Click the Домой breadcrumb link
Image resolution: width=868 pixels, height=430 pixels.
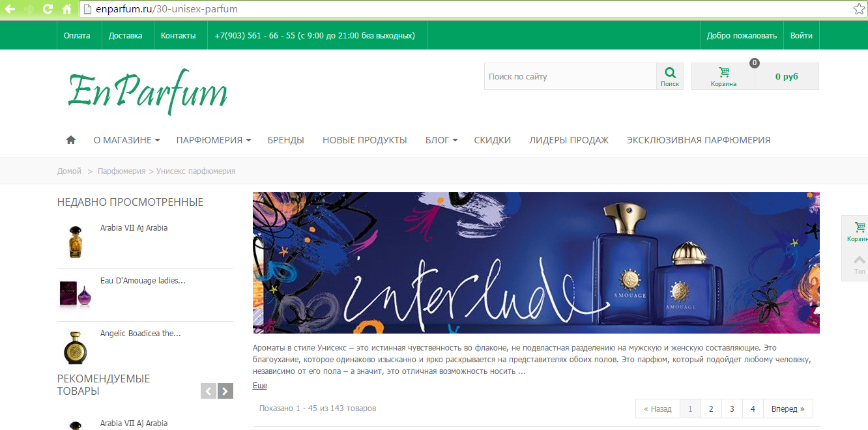[69, 171]
